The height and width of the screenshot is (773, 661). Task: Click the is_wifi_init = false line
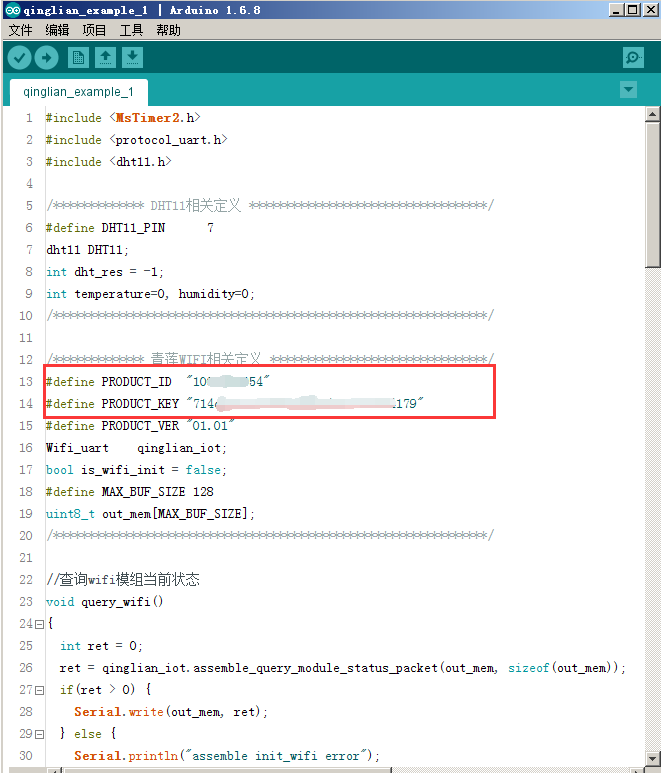[136, 470]
